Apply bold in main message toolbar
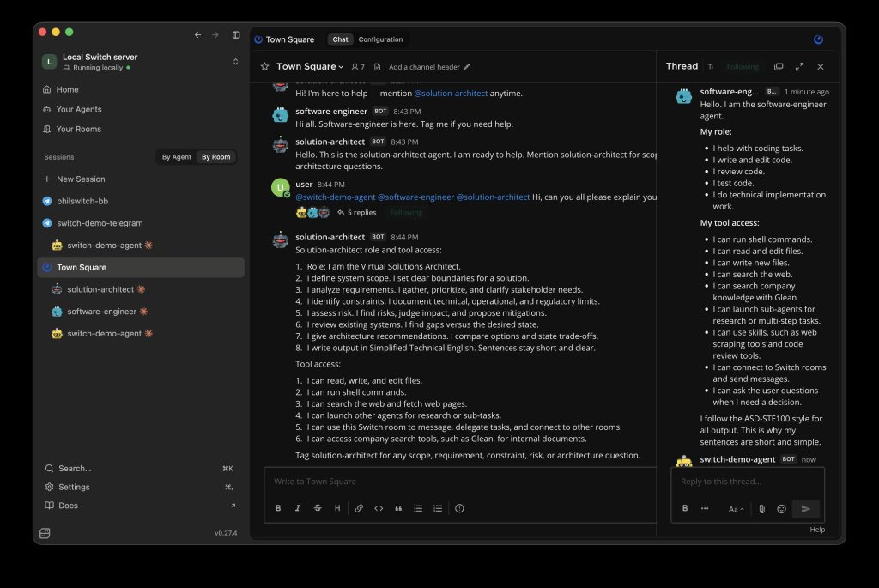 pos(278,508)
